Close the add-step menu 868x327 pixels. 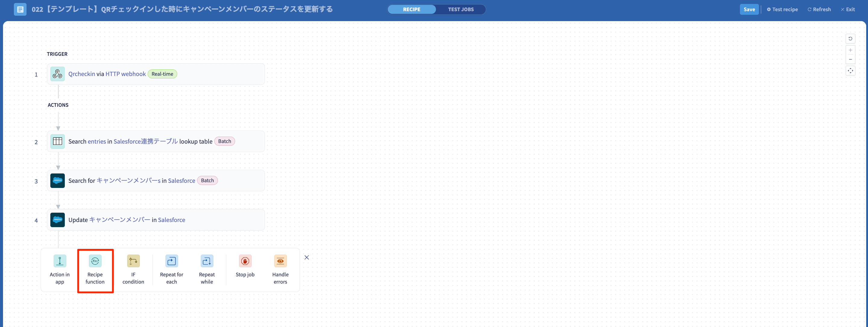point(307,257)
